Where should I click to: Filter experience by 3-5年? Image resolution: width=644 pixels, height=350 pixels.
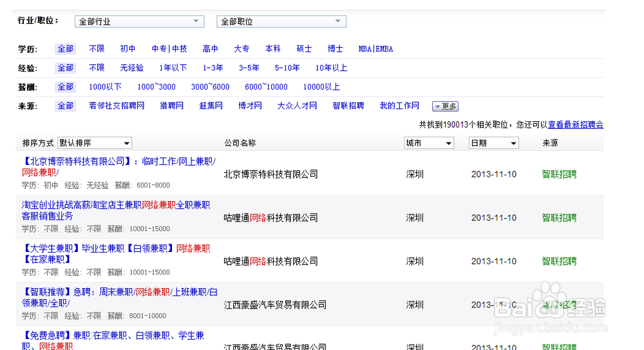(249, 68)
